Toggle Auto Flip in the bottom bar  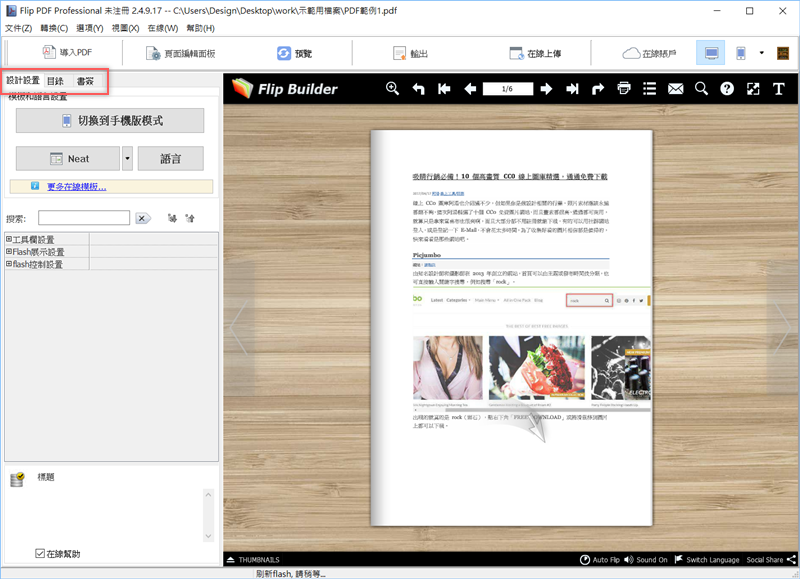click(607, 560)
